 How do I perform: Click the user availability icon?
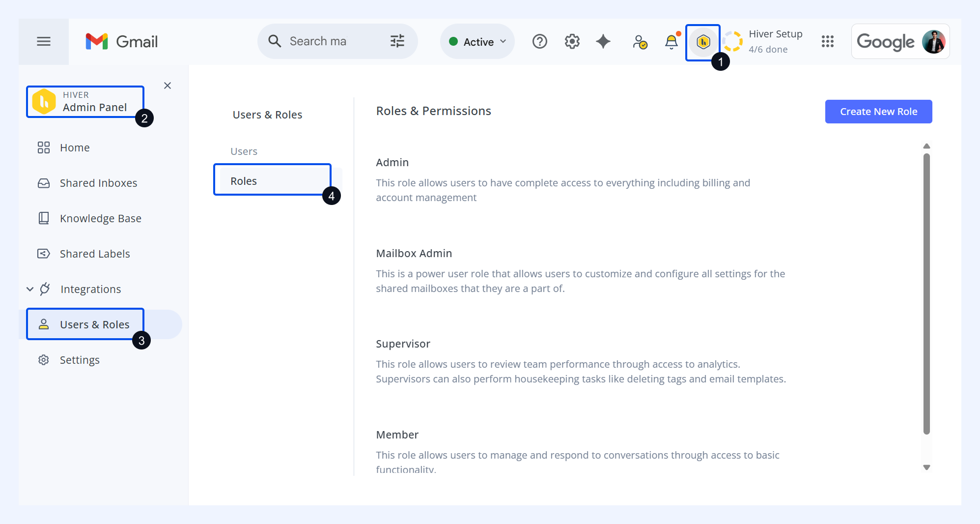coord(640,42)
